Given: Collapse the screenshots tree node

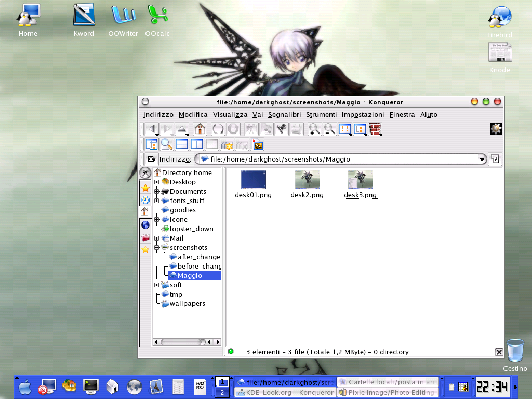Looking at the screenshot, I should 157,248.
